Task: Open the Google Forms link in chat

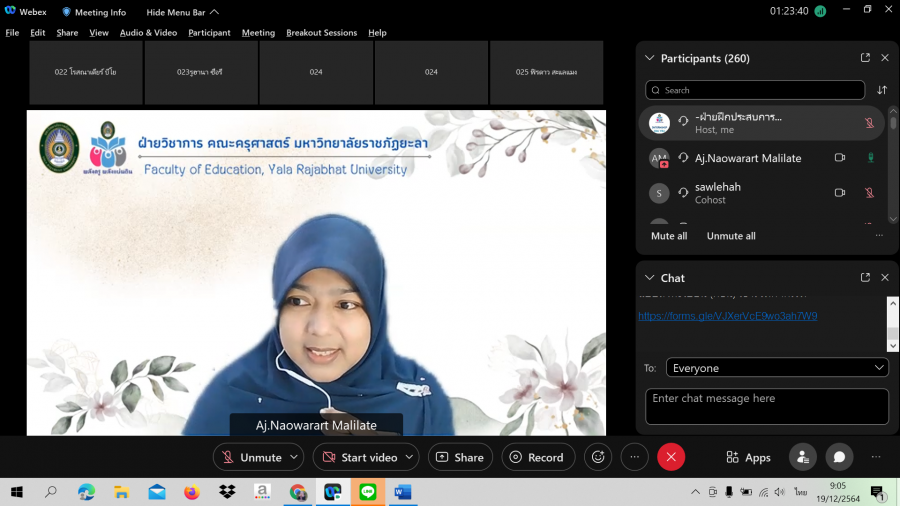Action: [x=728, y=316]
